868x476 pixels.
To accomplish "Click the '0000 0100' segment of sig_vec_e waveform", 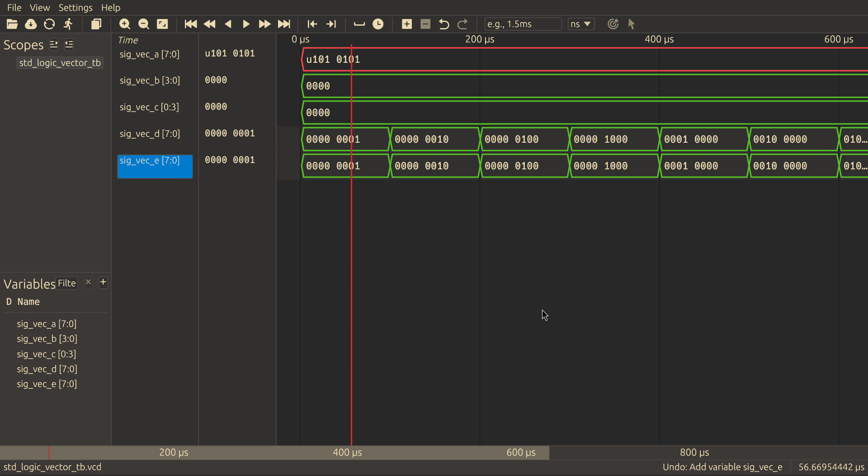I will 524,166.
